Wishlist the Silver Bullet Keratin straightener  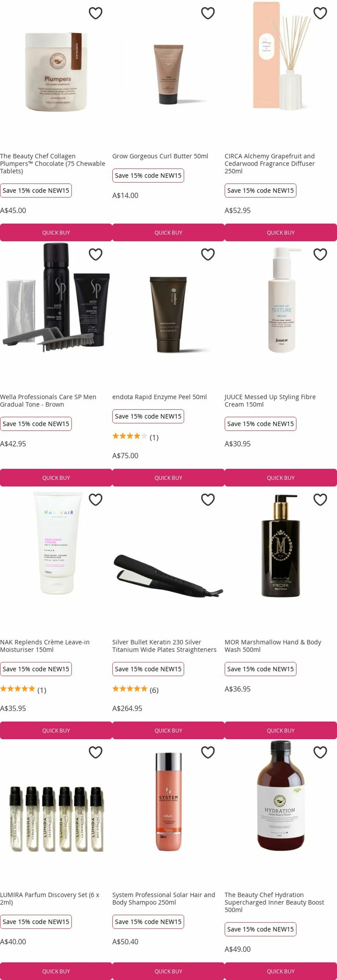tap(208, 499)
